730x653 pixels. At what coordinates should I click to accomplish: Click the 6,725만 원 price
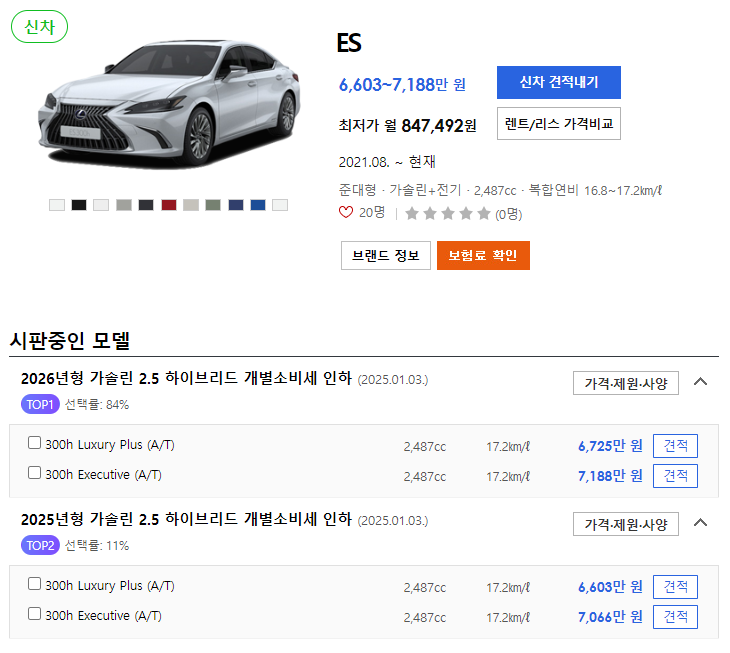(x=610, y=446)
